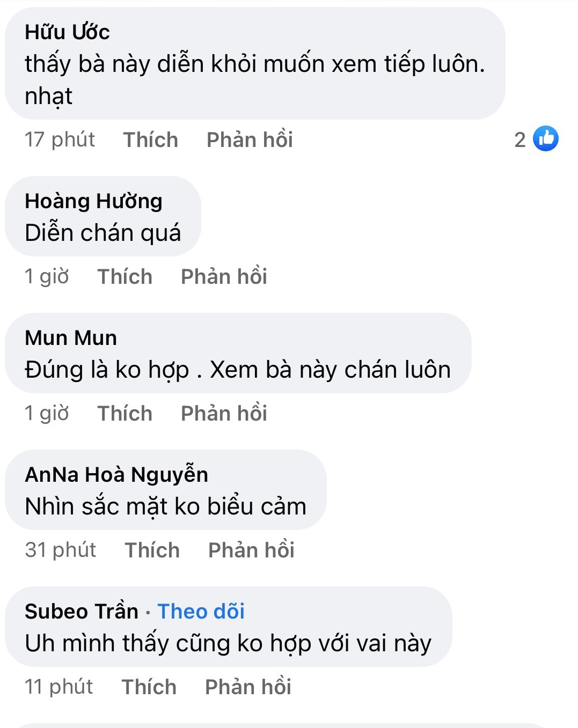578x728 pixels.
Task: Reply to Subeo Trần's comment
Action: 248,687
